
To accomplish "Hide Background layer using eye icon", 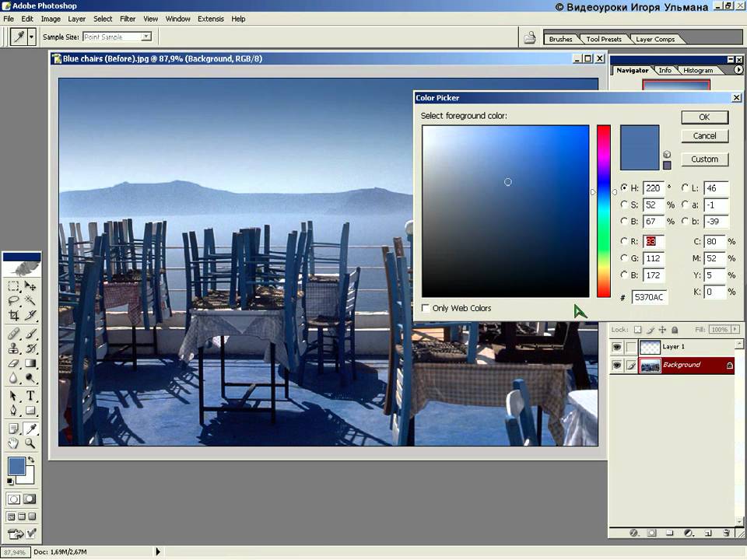I will (616, 366).
